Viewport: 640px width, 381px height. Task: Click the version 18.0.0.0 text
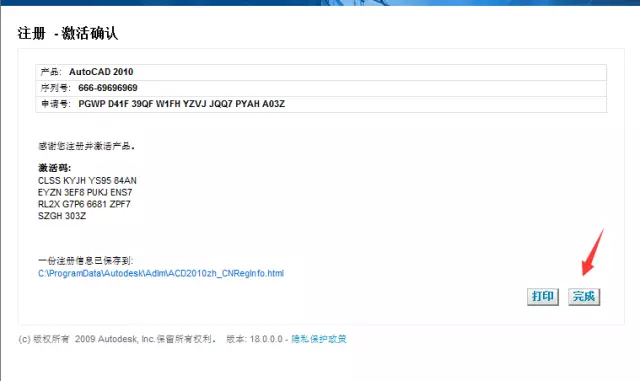click(254, 339)
